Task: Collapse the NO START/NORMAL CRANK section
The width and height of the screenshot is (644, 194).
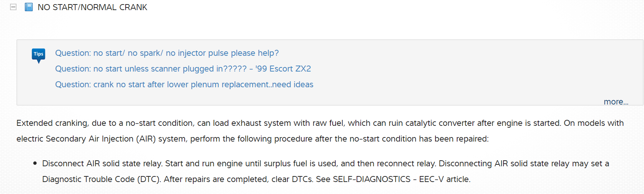Action: point(13,7)
